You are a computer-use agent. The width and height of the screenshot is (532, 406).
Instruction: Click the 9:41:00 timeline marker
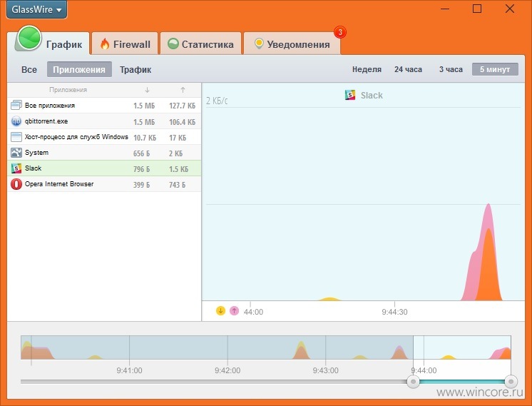coord(129,370)
